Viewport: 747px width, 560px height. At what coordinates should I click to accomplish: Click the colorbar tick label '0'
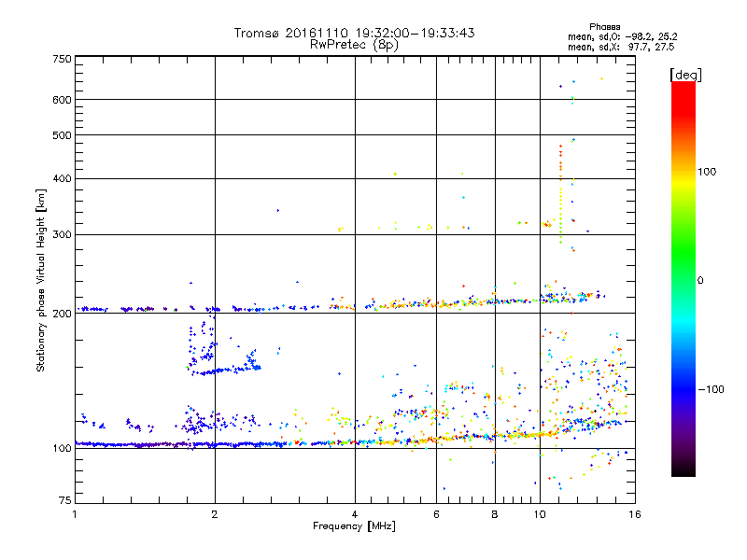[700, 281]
